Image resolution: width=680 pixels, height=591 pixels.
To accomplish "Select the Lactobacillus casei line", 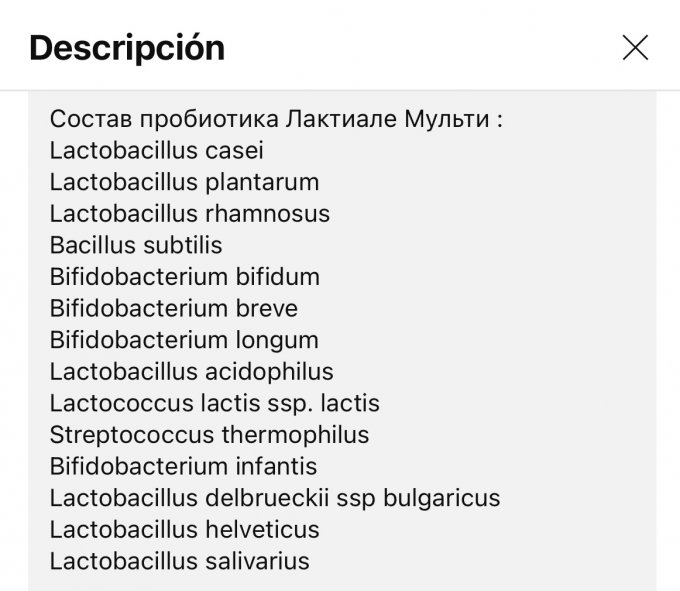I will tap(157, 151).
